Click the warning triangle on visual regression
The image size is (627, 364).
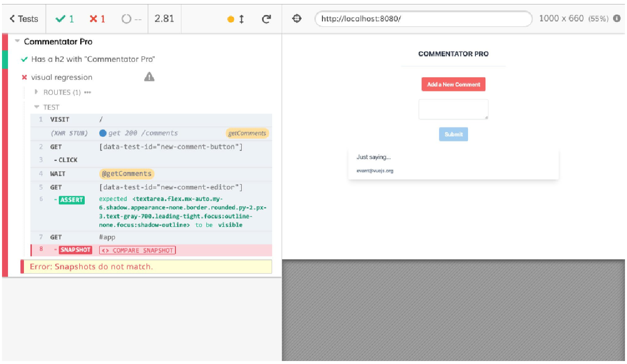coord(149,77)
